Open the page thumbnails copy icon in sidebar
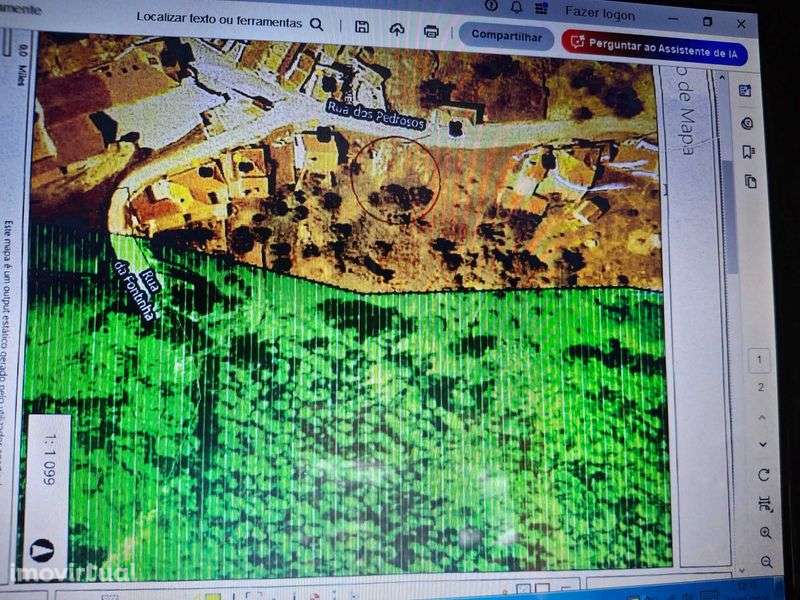The width and height of the screenshot is (800, 600). pos(751,182)
